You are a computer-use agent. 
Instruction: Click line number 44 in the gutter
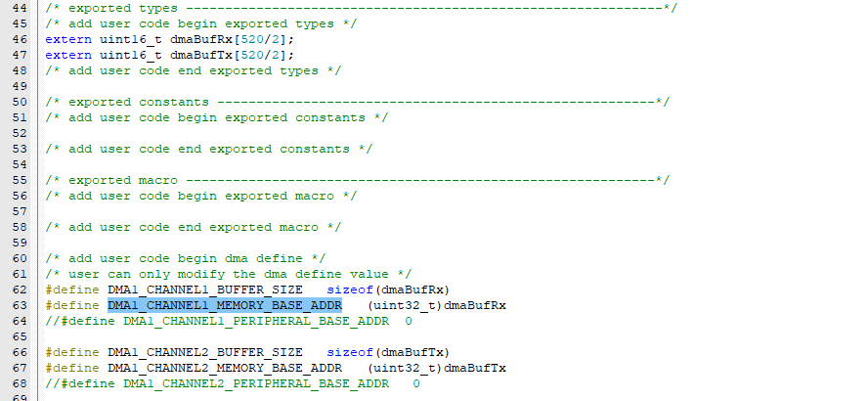pos(20,8)
